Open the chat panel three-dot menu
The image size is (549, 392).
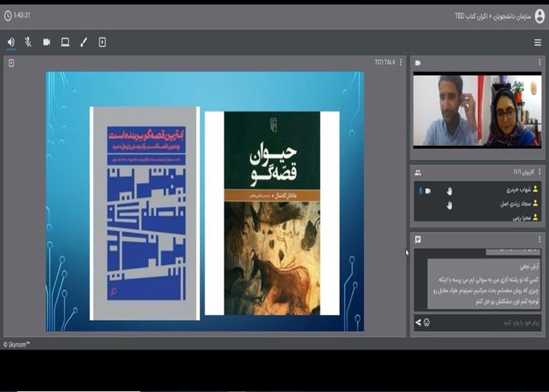(x=540, y=239)
